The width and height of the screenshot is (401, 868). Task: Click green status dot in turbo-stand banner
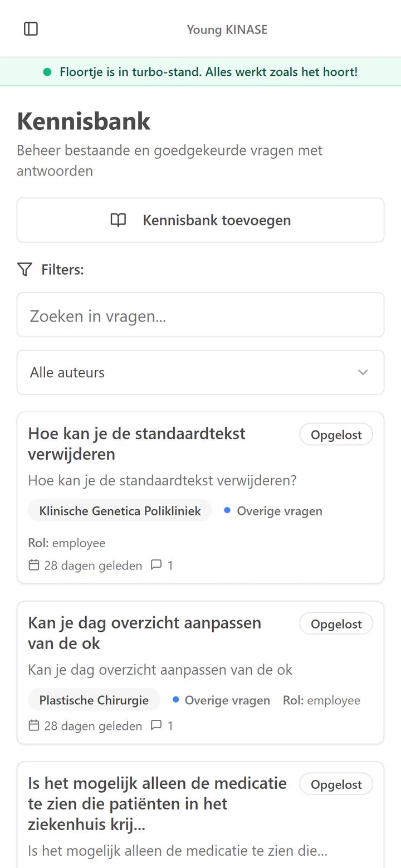point(47,72)
